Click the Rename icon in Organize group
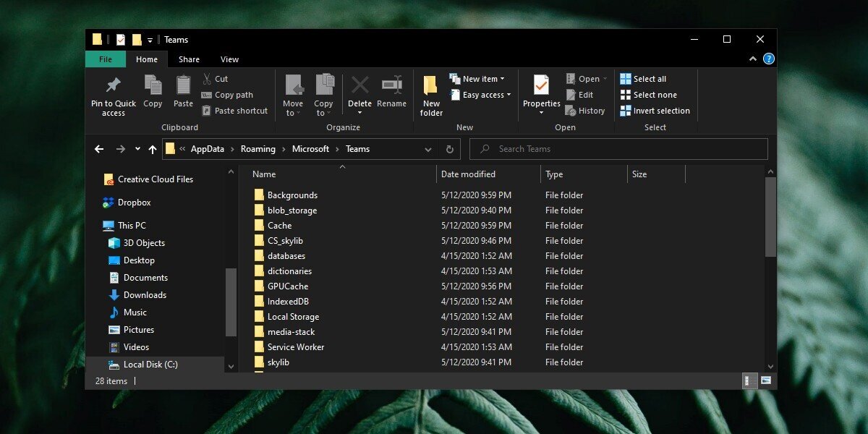 [391, 85]
